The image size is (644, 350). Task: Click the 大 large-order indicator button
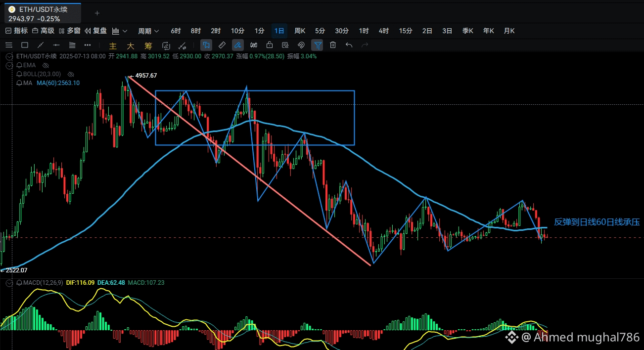tap(131, 45)
